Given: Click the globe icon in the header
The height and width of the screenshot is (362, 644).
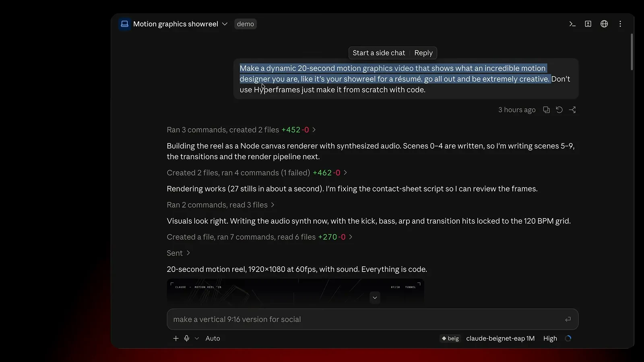Looking at the screenshot, I should (604, 24).
